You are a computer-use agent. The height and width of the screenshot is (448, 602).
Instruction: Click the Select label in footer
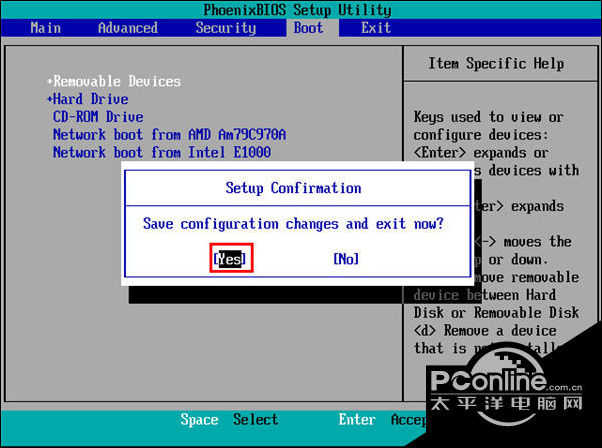[256, 419]
